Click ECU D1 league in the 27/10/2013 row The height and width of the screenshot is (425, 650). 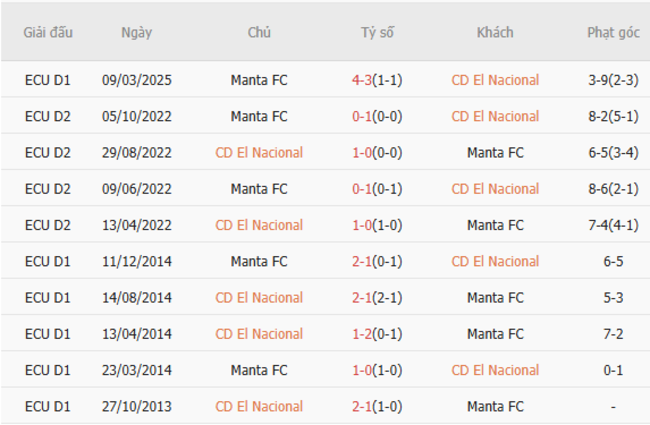coord(48,407)
